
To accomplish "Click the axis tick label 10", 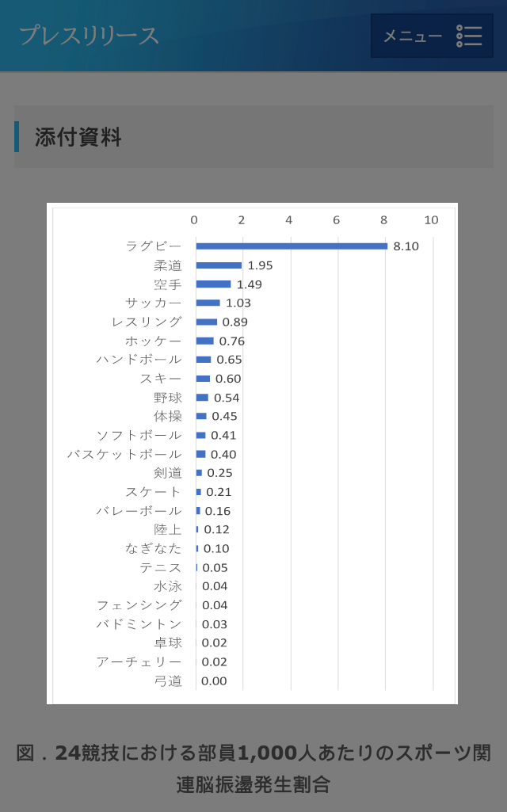I will (431, 220).
